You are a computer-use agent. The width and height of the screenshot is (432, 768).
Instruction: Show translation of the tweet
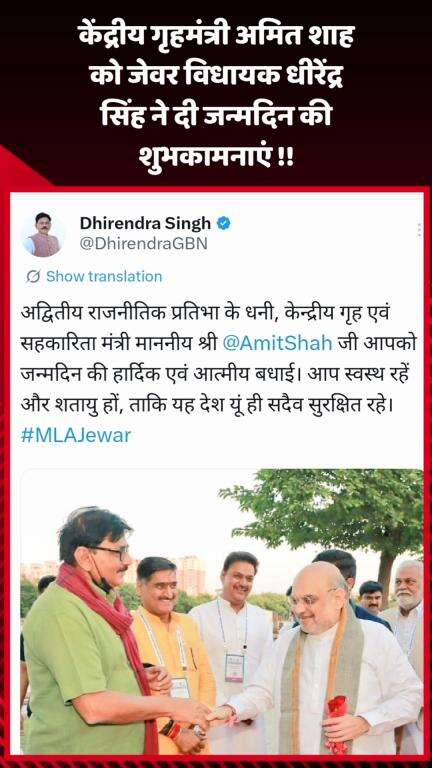[103, 277]
